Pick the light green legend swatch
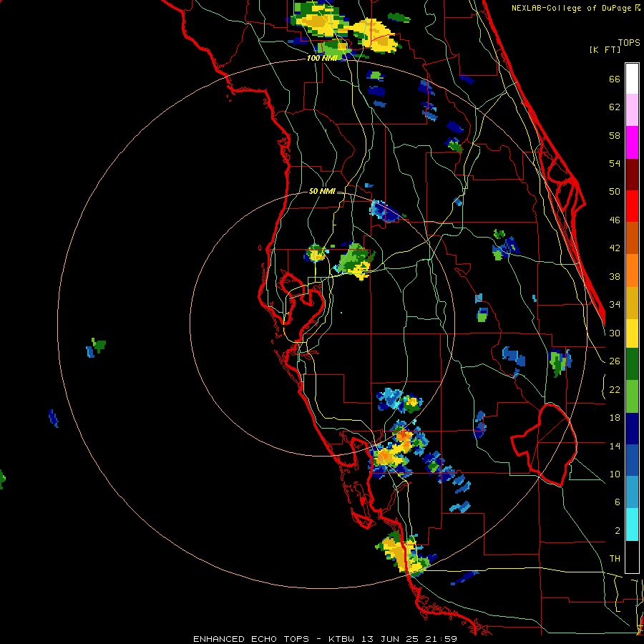Viewport: 644px width, 644px height. 632,396
